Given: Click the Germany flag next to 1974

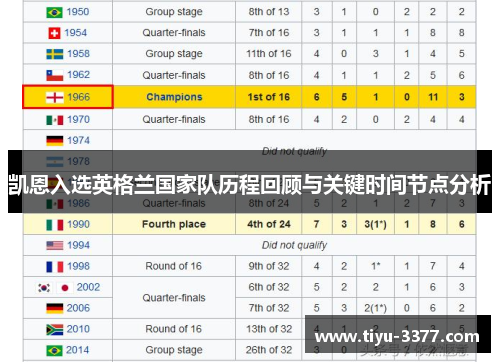Looking at the screenshot, I should (x=55, y=141).
